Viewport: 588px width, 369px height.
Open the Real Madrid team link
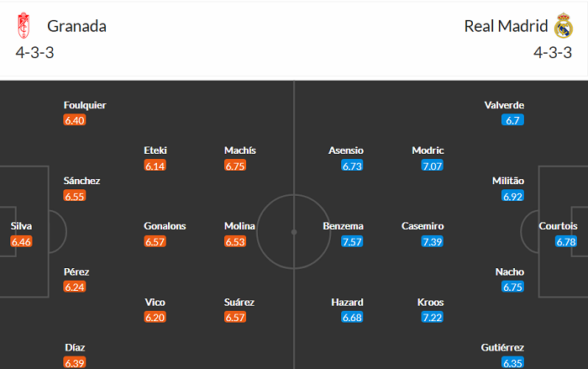click(x=505, y=26)
